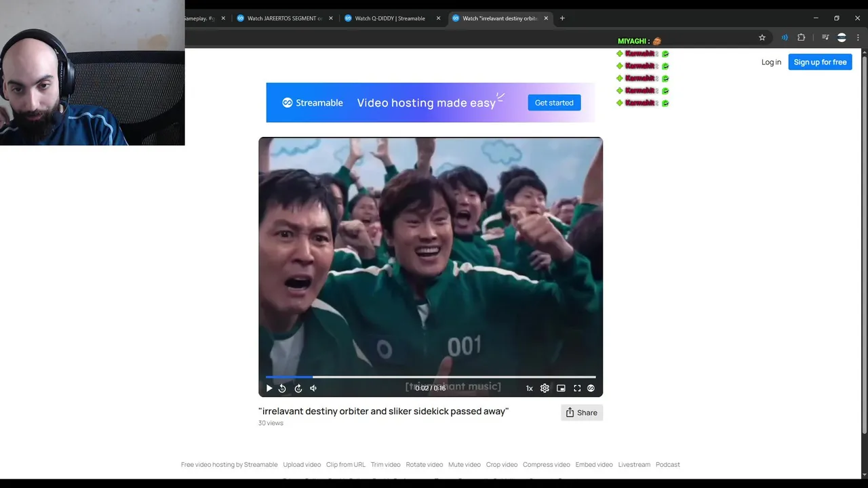The width and height of the screenshot is (868, 488).
Task: Share the video via Share button
Action: coord(582,412)
